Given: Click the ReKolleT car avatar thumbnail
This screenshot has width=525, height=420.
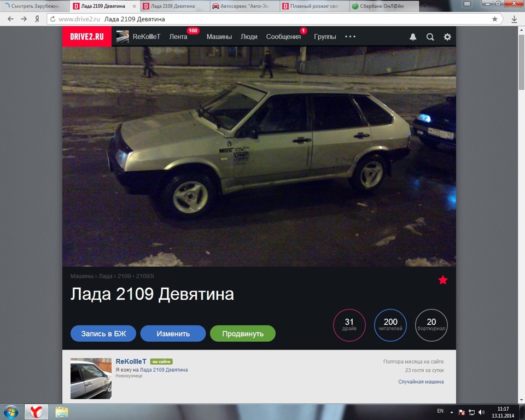Looking at the screenshot, I should [90, 378].
